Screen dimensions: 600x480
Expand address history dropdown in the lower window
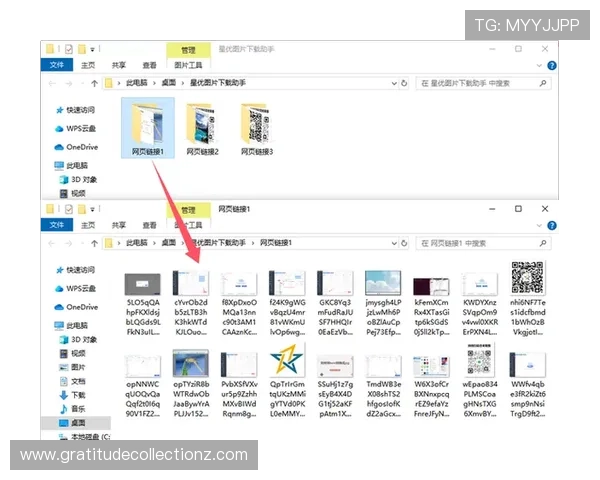pos(394,243)
